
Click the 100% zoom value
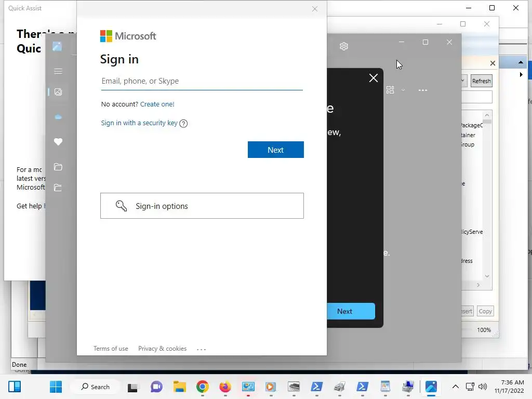[x=484, y=330]
